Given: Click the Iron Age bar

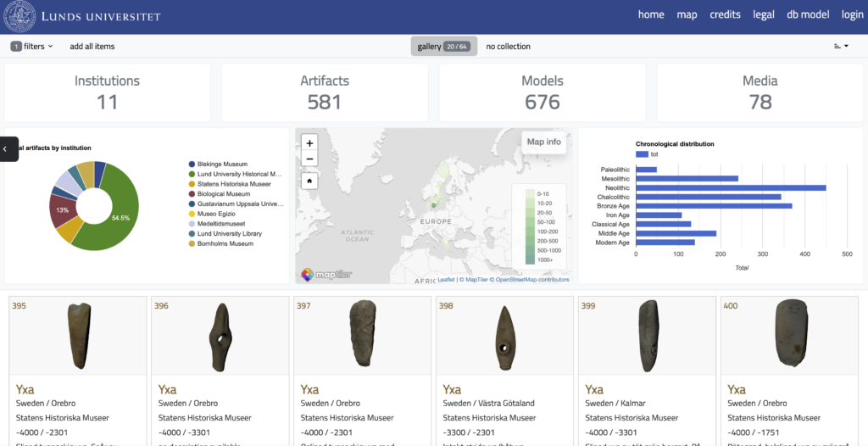Looking at the screenshot, I should [659, 215].
